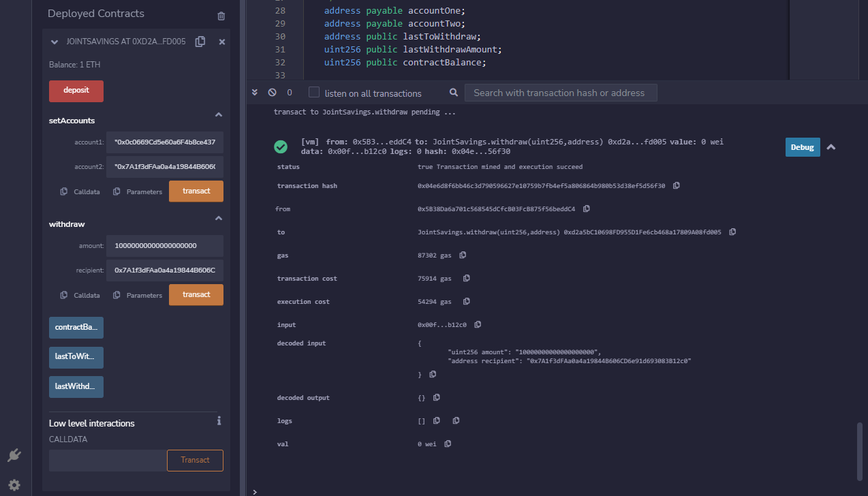Click the green success check icon
This screenshot has height=496, width=868.
(281, 146)
